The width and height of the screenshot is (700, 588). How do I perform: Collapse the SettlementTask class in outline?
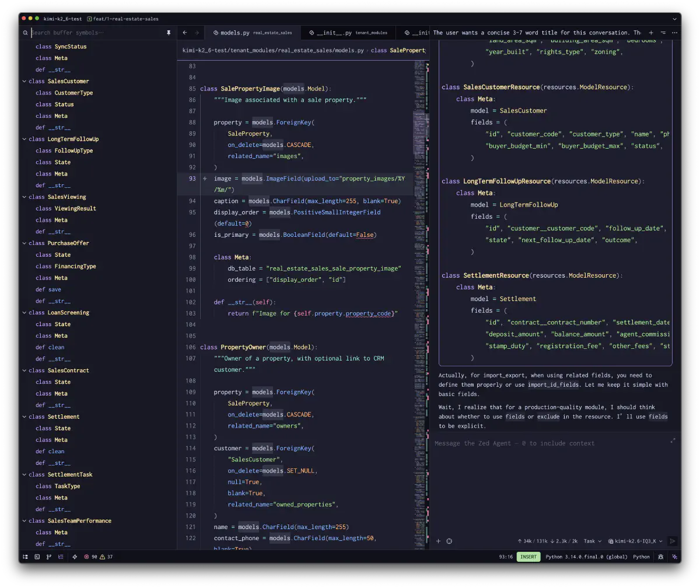pos(24,474)
